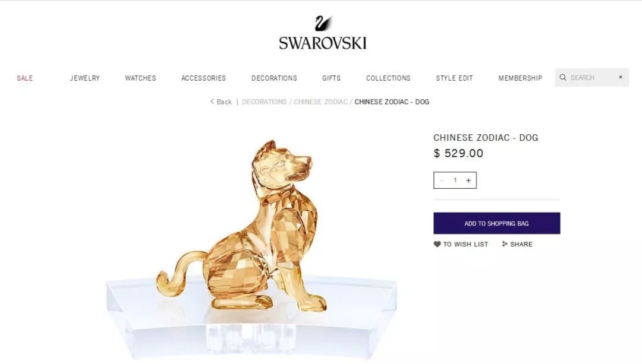642x364 pixels.
Task: Open the MEMBERSHIP menu
Action: 520,78
